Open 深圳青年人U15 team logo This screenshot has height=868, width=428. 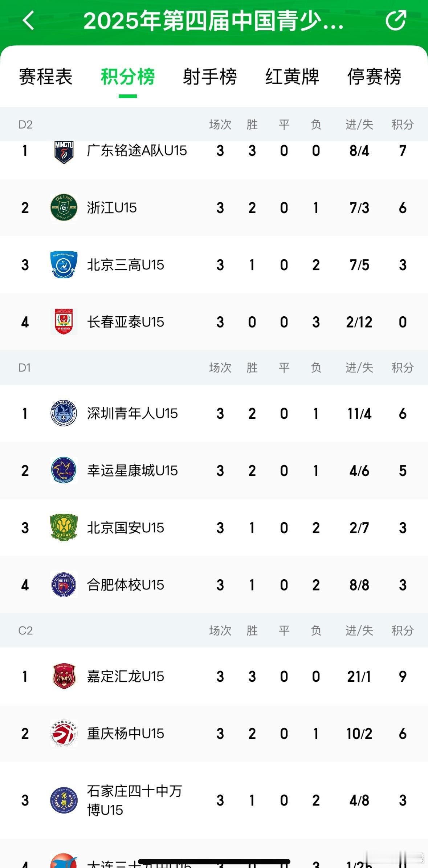[x=64, y=413]
